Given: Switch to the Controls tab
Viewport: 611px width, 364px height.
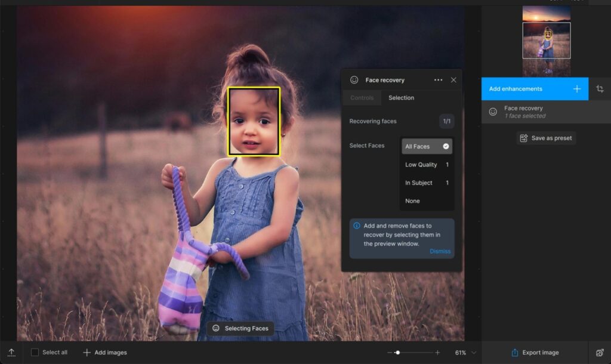Looking at the screenshot, I should tap(362, 98).
